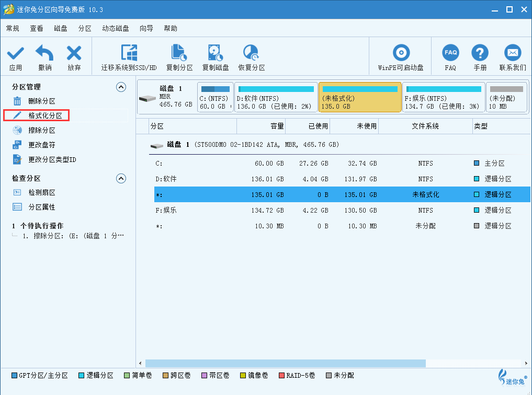Click the 擦除分区 wipe icon
The width and height of the screenshot is (532, 395).
[17, 130]
